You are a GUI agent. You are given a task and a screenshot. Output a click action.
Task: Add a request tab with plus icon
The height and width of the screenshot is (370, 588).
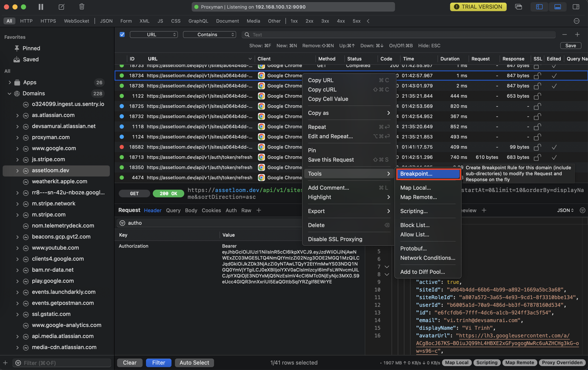click(x=259, y=211)
